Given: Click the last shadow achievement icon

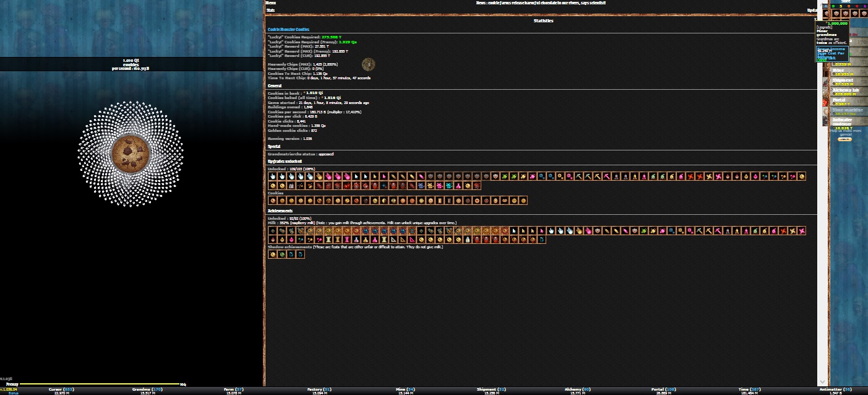Looking at the screenshot, I should (x=300, y=254).
